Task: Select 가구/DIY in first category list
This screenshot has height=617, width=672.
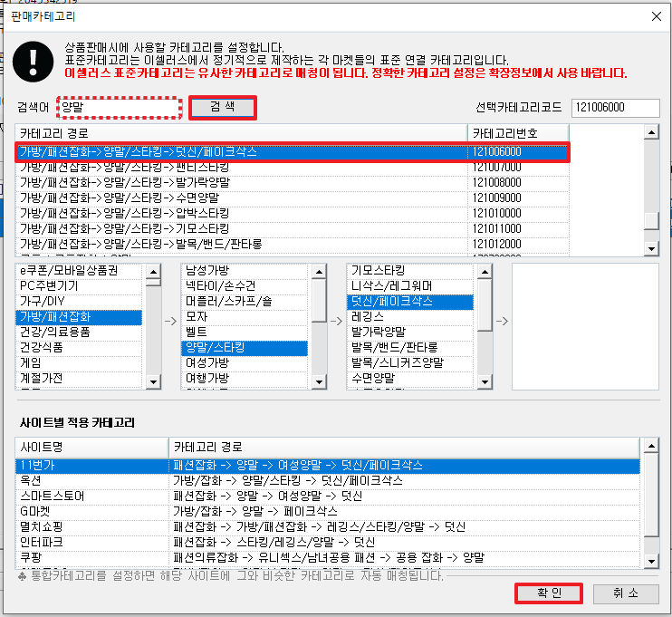Action: [x=79, y=302]
